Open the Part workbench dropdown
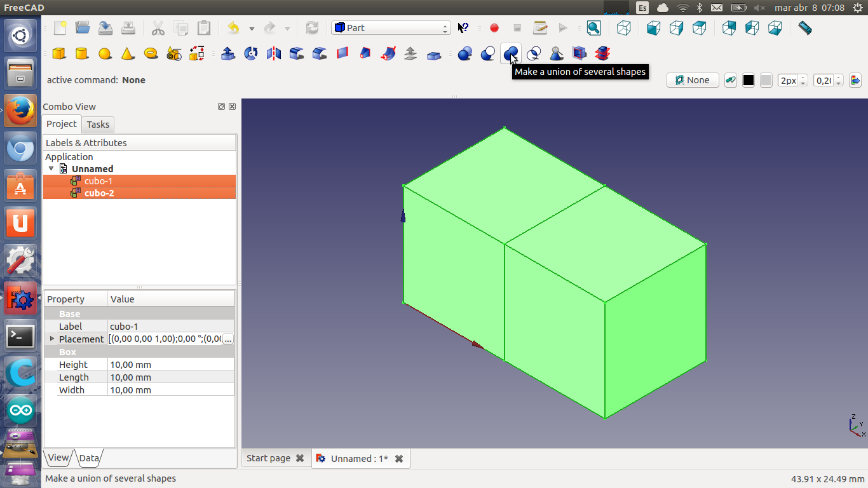868x488 pixels. tap(391, 28)
